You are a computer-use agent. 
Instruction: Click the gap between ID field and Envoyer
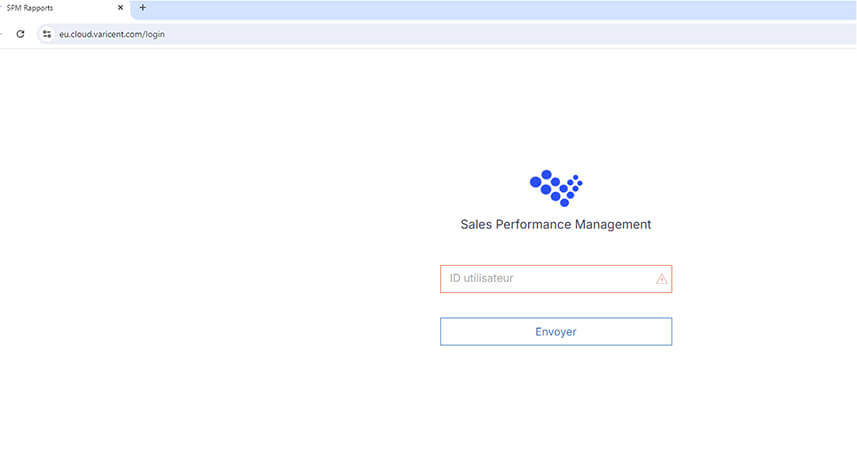tap(555, 305)
